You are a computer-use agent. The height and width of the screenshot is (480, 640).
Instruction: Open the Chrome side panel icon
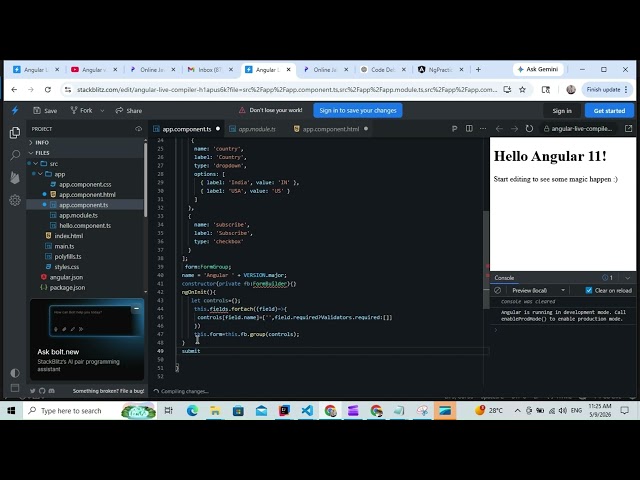click(546, 89)
